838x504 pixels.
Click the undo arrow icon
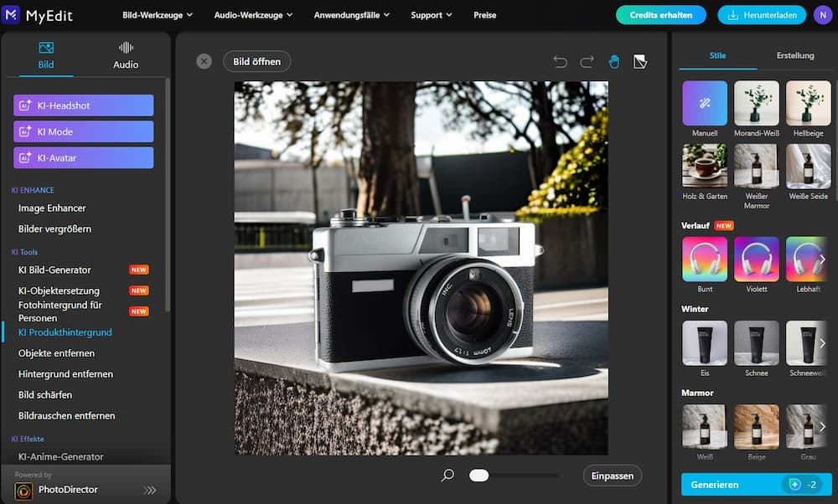561,62
